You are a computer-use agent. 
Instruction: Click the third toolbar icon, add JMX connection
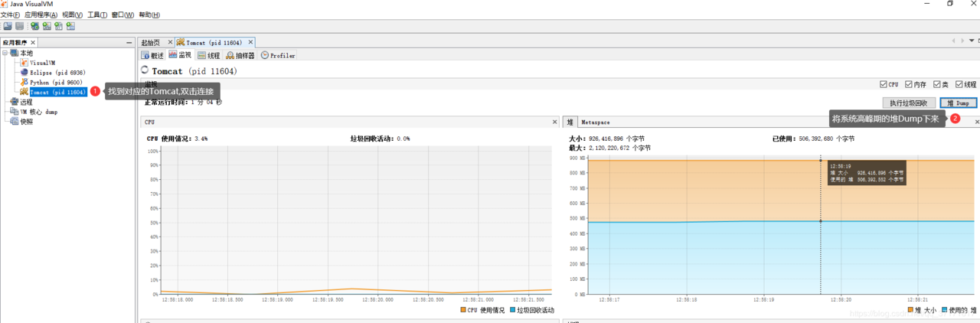click(x=34, y=26)
